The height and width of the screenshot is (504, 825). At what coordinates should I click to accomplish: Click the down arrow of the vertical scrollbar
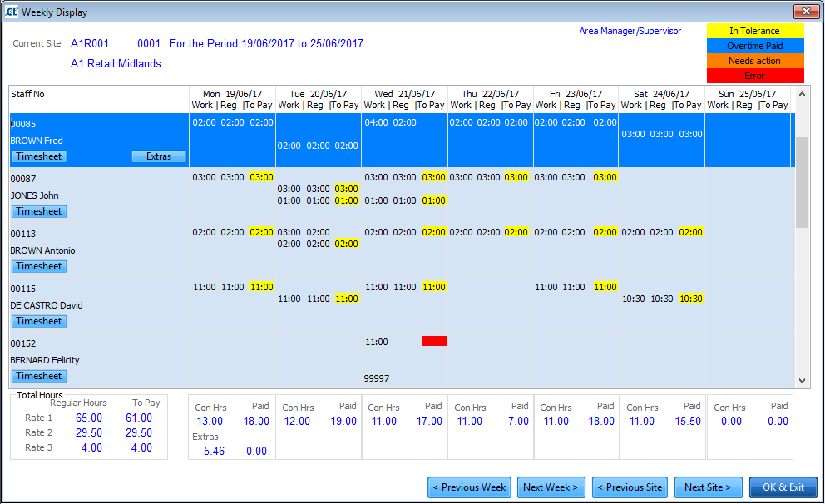[x=802, y=378]
